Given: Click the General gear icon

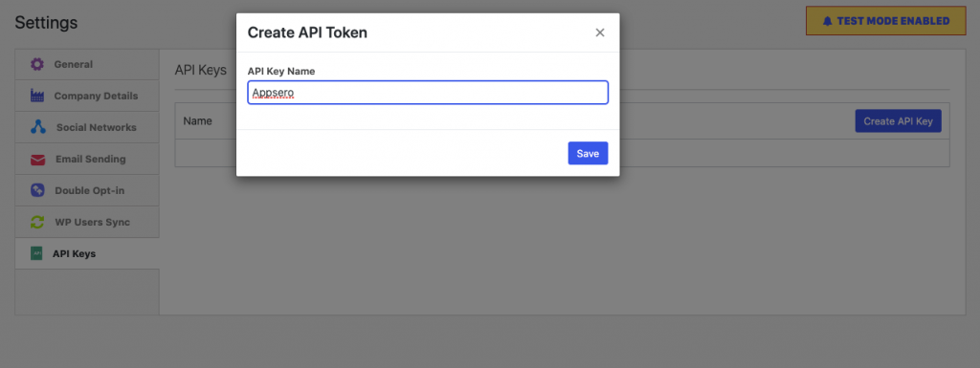Looking at the screenshot, I should click(x=37, y=64).
